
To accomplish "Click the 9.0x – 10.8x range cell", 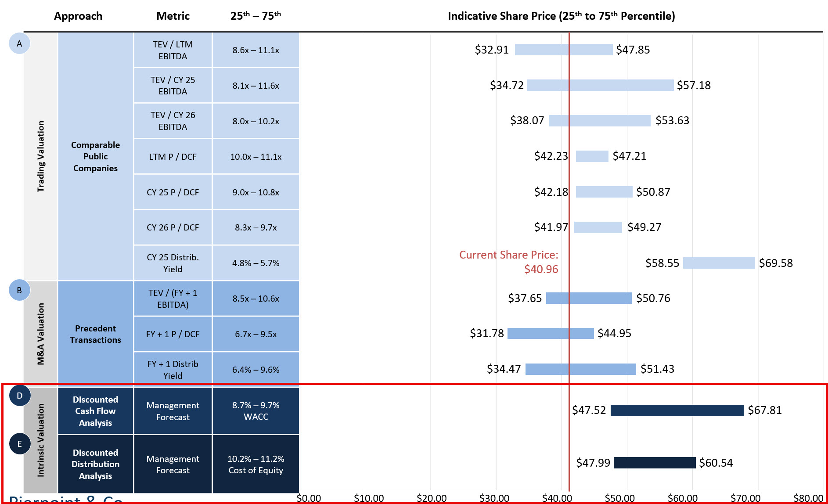I will 256,192.
